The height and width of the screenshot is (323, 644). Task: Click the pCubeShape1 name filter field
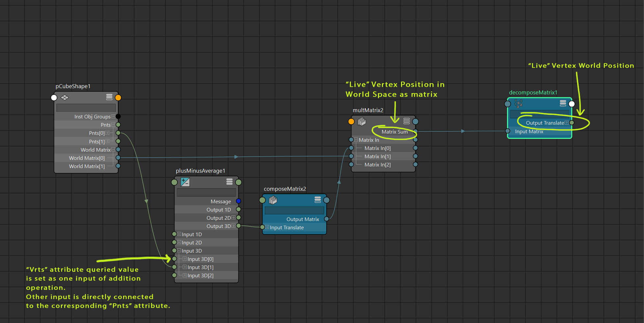[86, 108]
